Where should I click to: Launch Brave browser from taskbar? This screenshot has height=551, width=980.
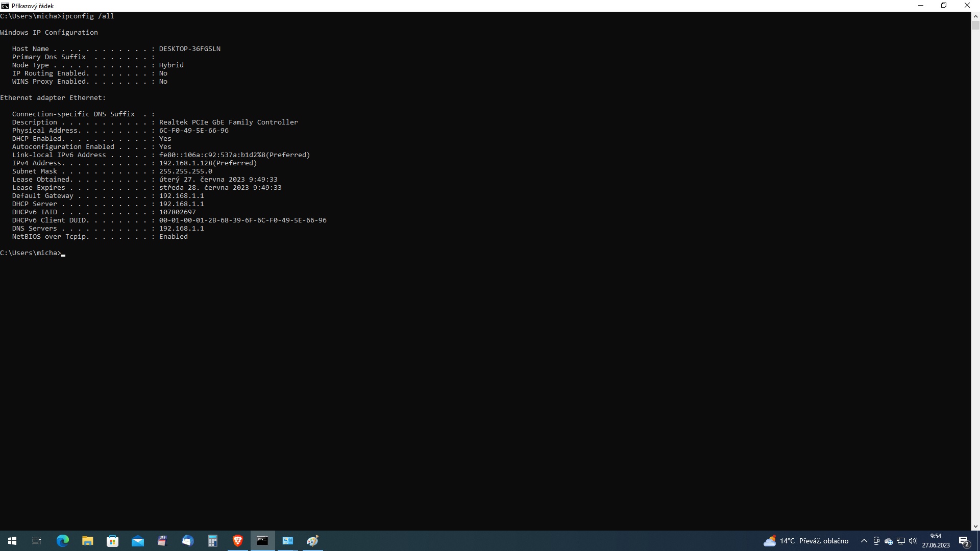pyautogui.click(x=238, y=541)
